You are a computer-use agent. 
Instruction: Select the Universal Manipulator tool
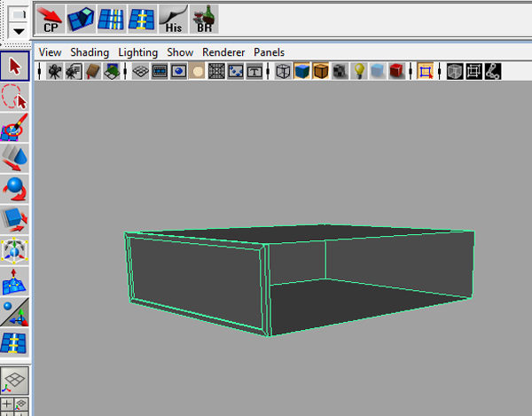point(14,250)
